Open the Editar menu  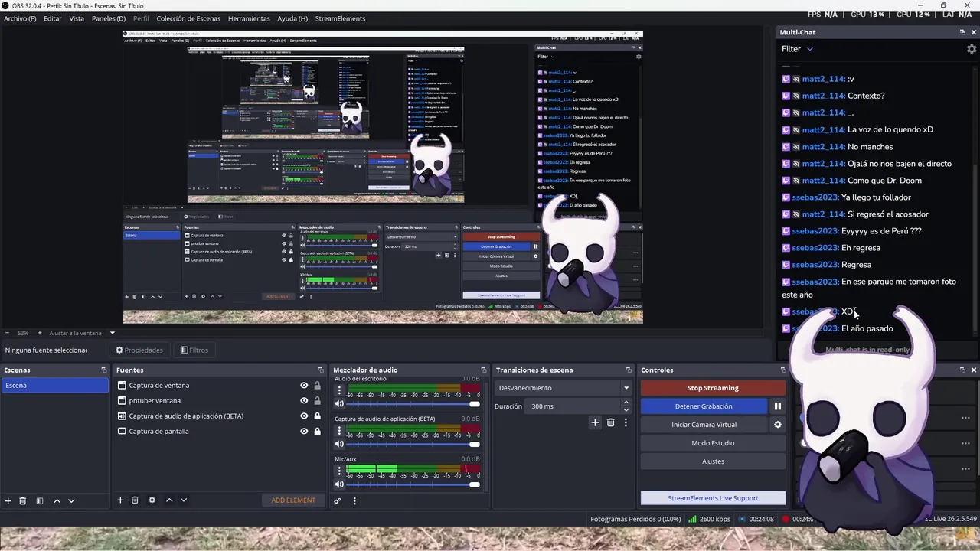click(x=53, y=18)
